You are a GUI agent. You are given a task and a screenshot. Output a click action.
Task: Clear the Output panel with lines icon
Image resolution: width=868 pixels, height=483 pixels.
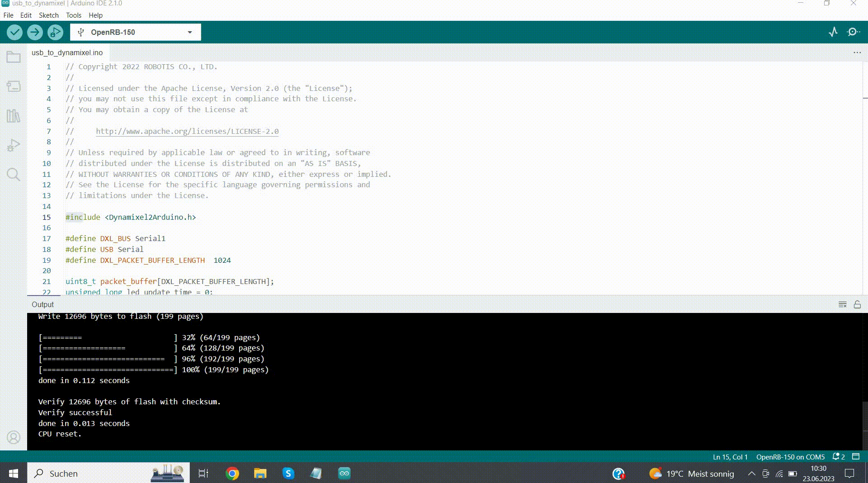[842, 304]
